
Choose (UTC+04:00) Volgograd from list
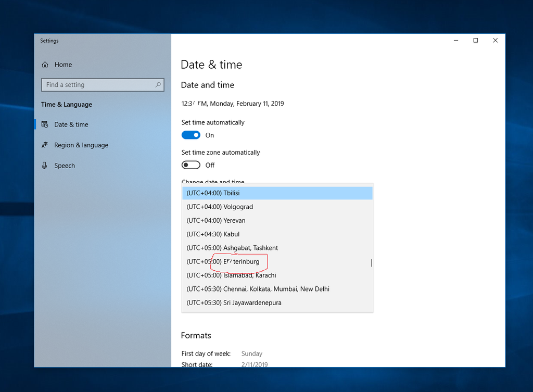[277, 207]
